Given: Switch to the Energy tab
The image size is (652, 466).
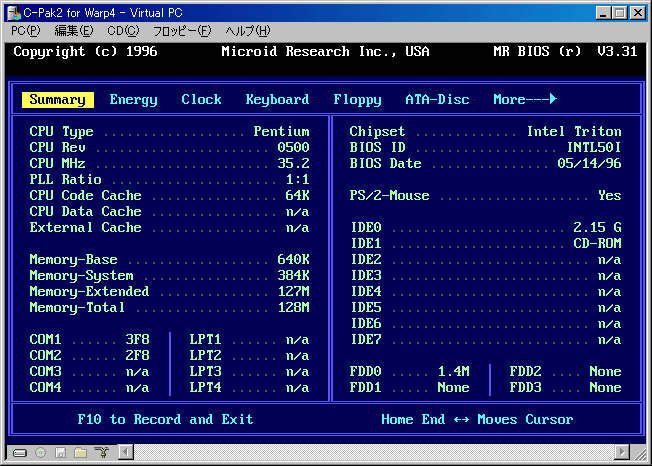Looking at the screenshot, I should tap(133, 100).
